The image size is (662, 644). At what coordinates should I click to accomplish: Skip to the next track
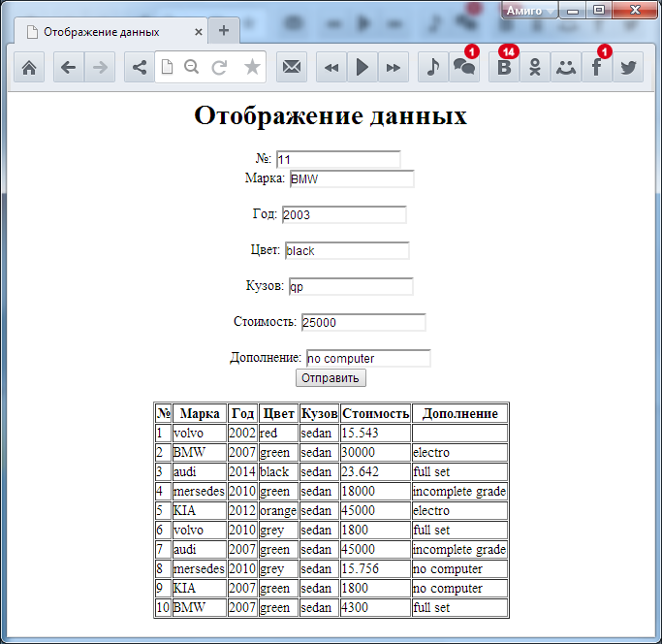pyautogui.click(x=393, y=67)
